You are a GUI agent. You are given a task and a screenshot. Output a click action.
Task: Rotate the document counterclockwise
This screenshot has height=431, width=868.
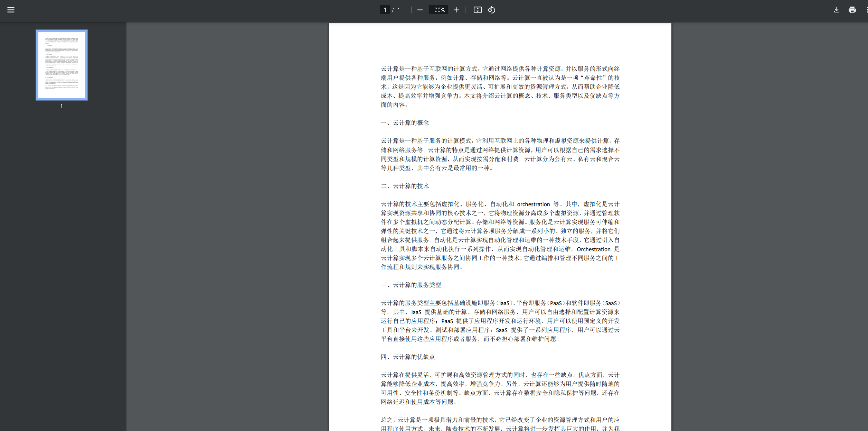491,10
